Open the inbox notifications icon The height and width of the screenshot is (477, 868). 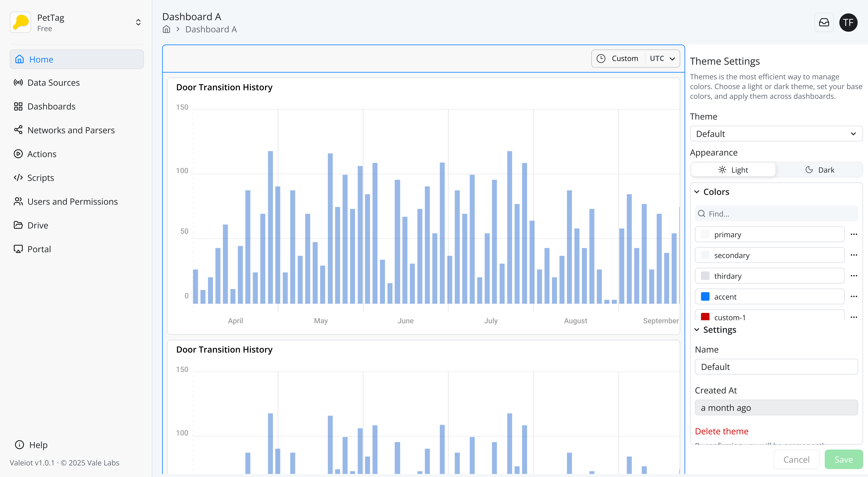click(x=824, y=23)
